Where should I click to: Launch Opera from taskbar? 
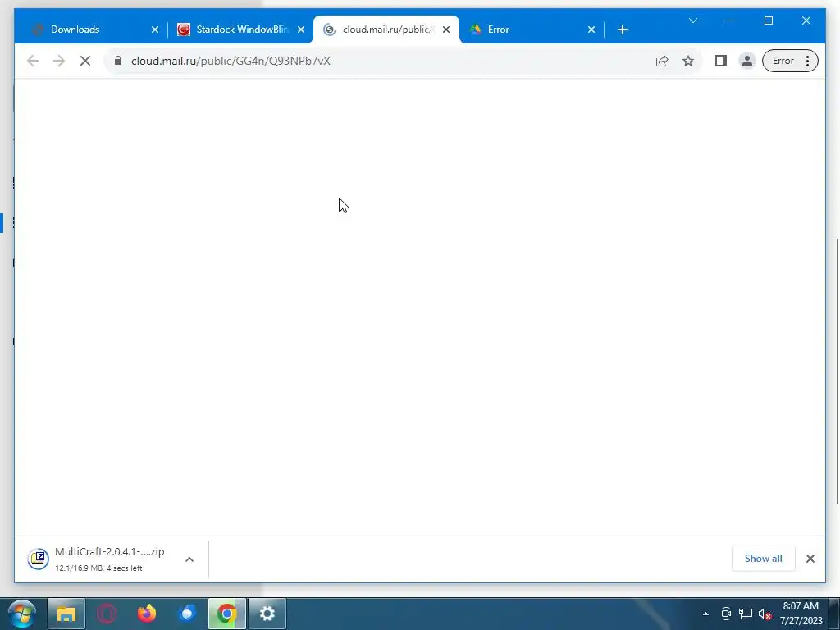coord(107,614)
